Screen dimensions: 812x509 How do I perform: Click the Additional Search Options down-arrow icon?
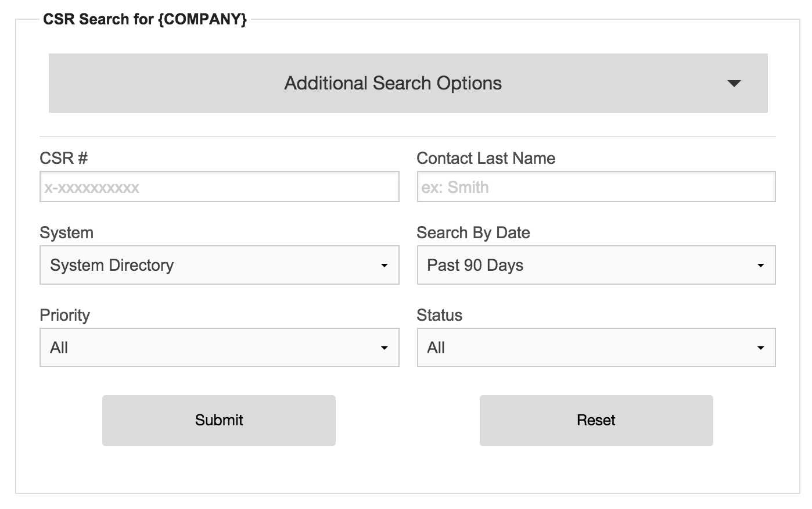[x=734, y=84]
